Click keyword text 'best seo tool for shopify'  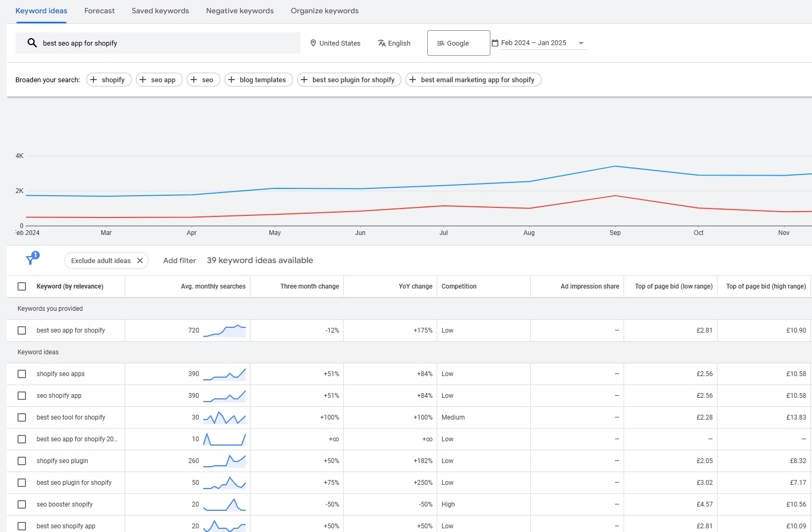(71, 417)
